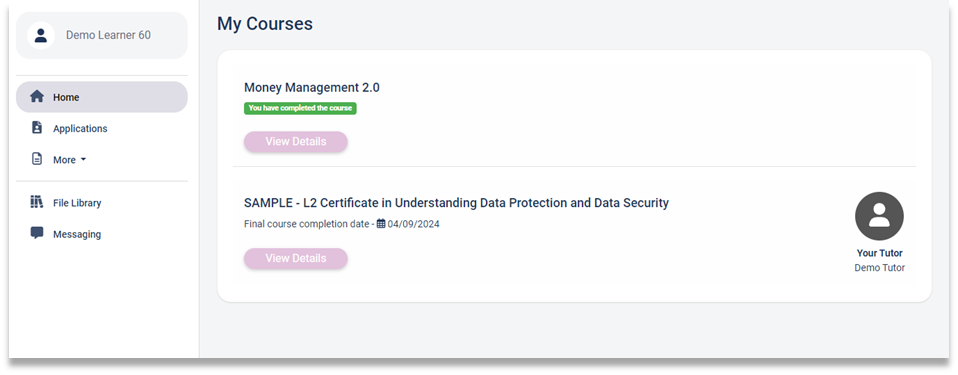Image resolution: width=958 pixels, height=375 pixels.
Task: Click the calendar icon beside completion date
Action: click(x=381, y=224)
